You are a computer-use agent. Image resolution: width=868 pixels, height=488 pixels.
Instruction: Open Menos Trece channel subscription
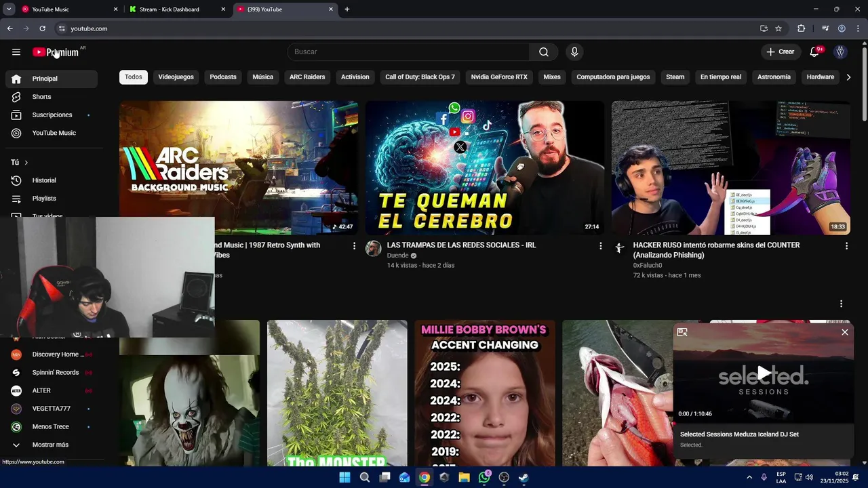52,426
